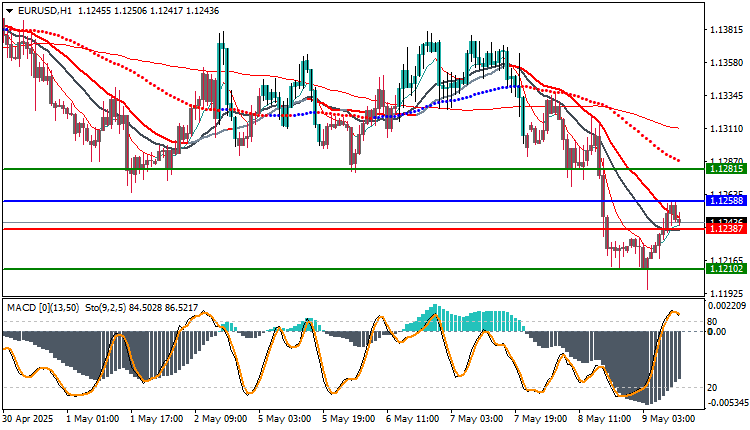Click the 1.12165 price scale value
Viewport: 750px width, 430px height.
tap(727, 260)
